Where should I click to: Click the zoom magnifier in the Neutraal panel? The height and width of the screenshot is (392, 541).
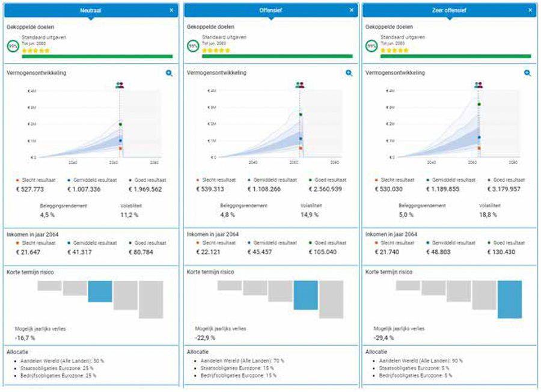pos(170,73)
